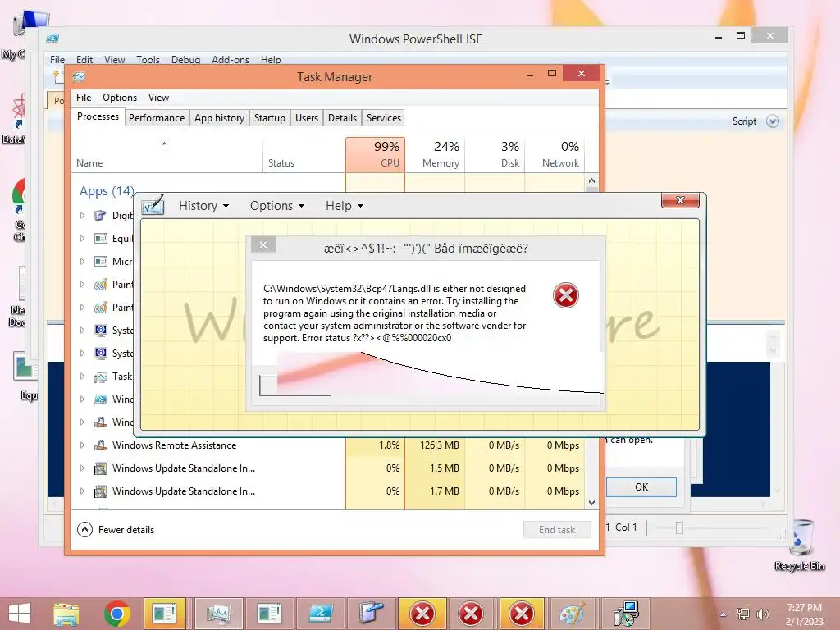Sort processes by Memory column

[435, 154]
